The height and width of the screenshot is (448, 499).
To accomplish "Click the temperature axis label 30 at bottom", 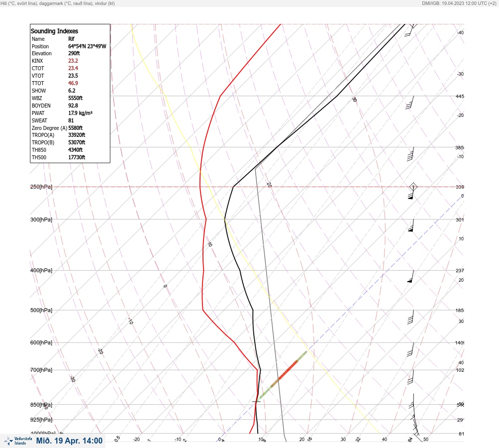I will pos(343,440).
